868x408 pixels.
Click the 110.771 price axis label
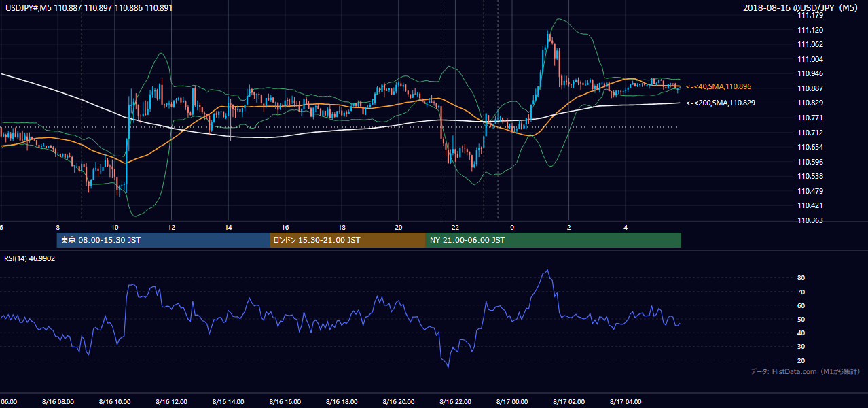[x=810, y=118]
